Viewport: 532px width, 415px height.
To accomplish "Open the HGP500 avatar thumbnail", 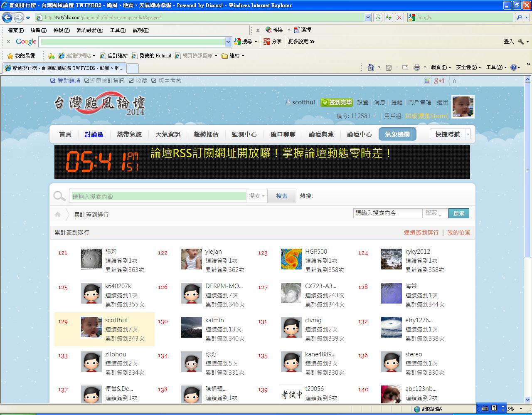I will click(x=291, y=259).
